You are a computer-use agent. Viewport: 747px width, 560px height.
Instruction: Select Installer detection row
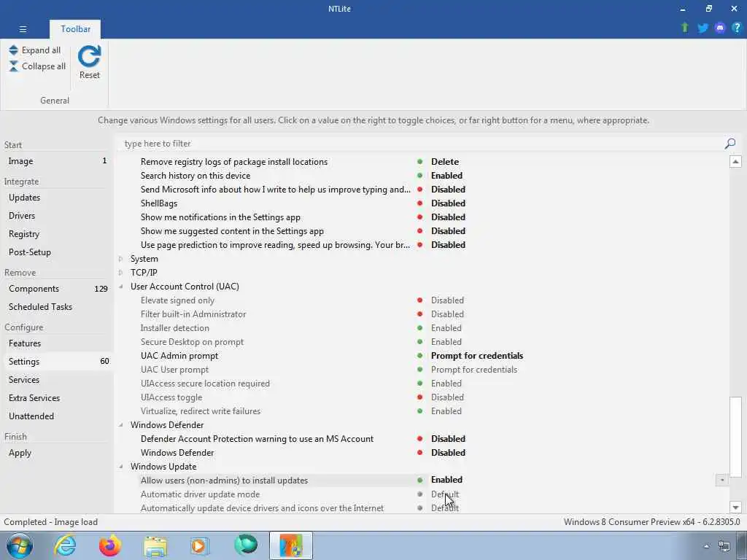tap(422, 328)
